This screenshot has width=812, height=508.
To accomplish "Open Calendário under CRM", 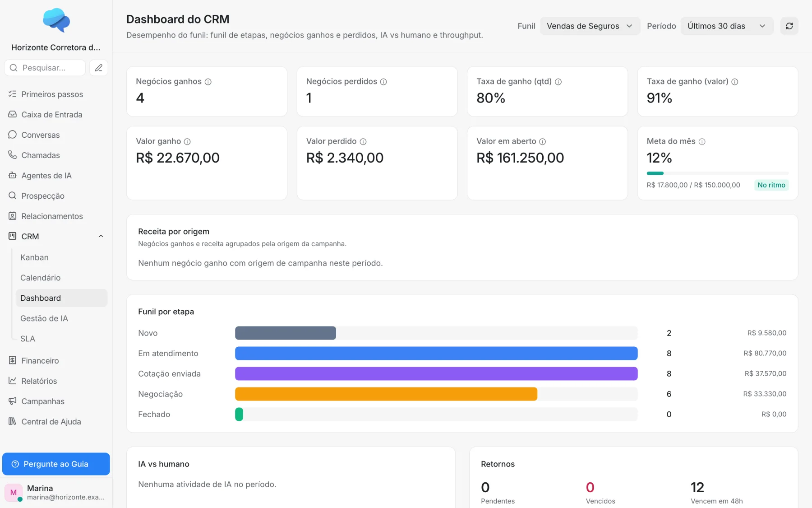I will (61, 278).
